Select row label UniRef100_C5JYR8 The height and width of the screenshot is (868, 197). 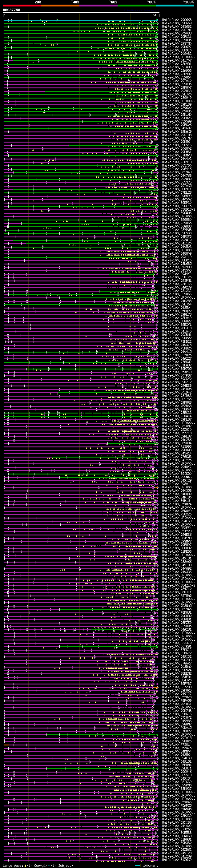click(177, 531)
